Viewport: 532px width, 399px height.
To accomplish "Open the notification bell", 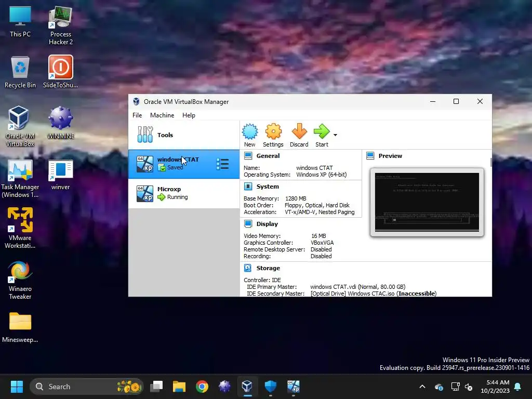I will click(x=517, y=387).
